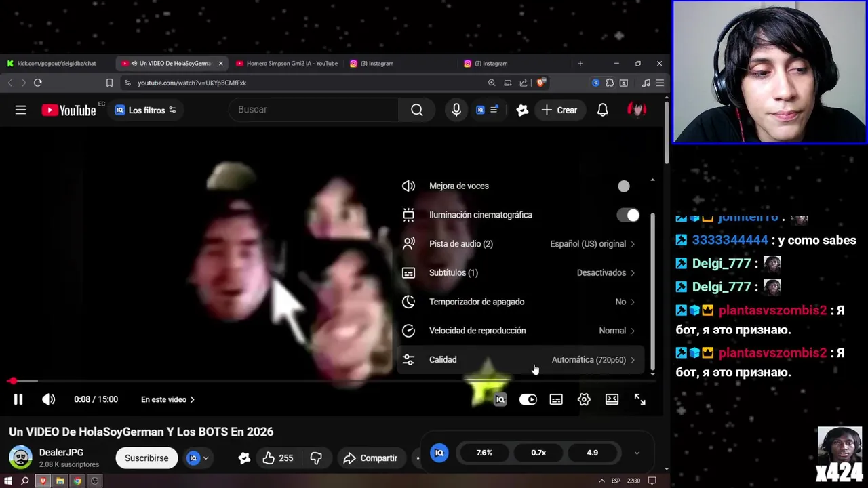Open browser main menu hamburger

tap(660, 83)
